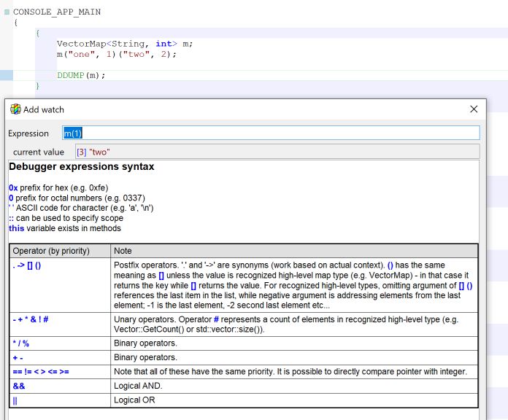Image resolution: width=508 pixels, height=420 pixels.
Task: Click the Add watch dialog icon
Action: point(15,109)
